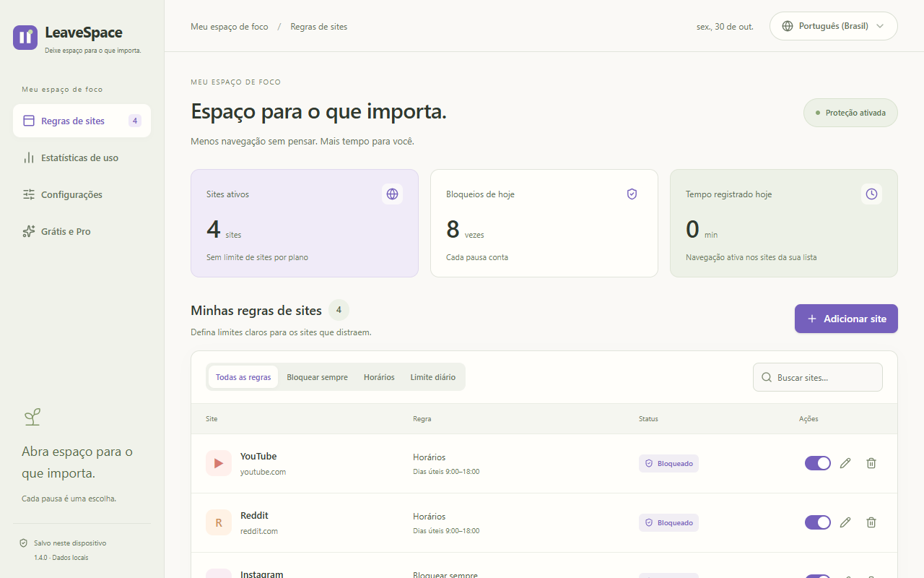Viewport: 924px width, 578px height.
Task: Edit the YouTube rule with pencil icon
Action: (846, 463)
